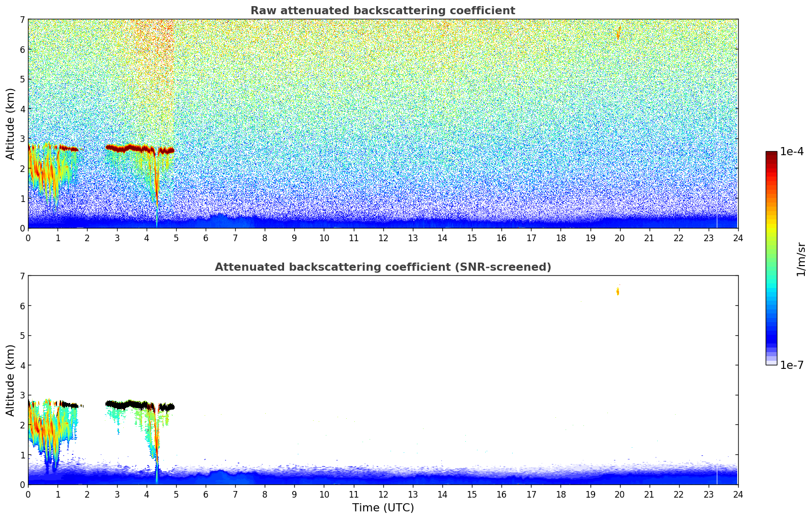Click the 'Raw attenuated backscattering coefficient' title
Screen dimensions: 812x519
pos(383,11)
